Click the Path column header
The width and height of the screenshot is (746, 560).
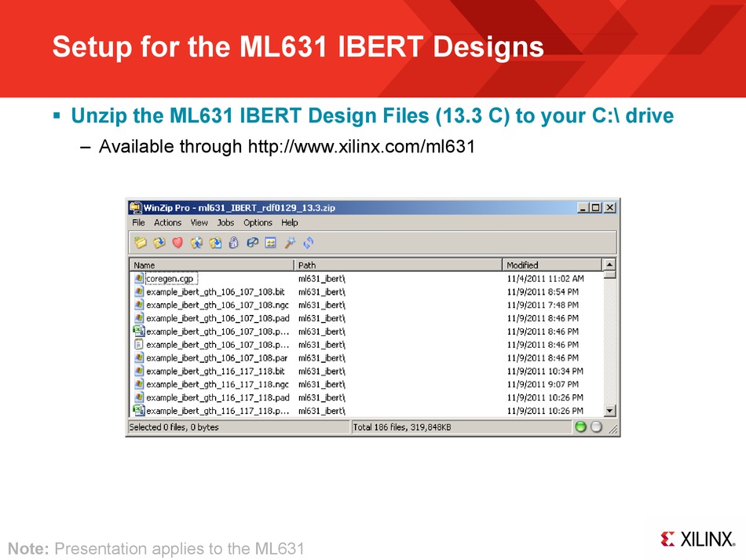[x=397, y=265]
